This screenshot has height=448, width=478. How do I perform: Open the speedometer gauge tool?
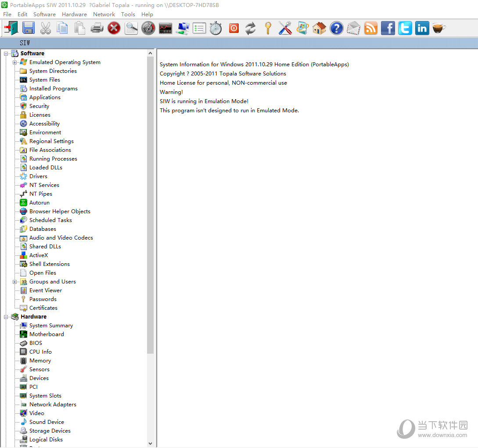click(x=148, y=29)
